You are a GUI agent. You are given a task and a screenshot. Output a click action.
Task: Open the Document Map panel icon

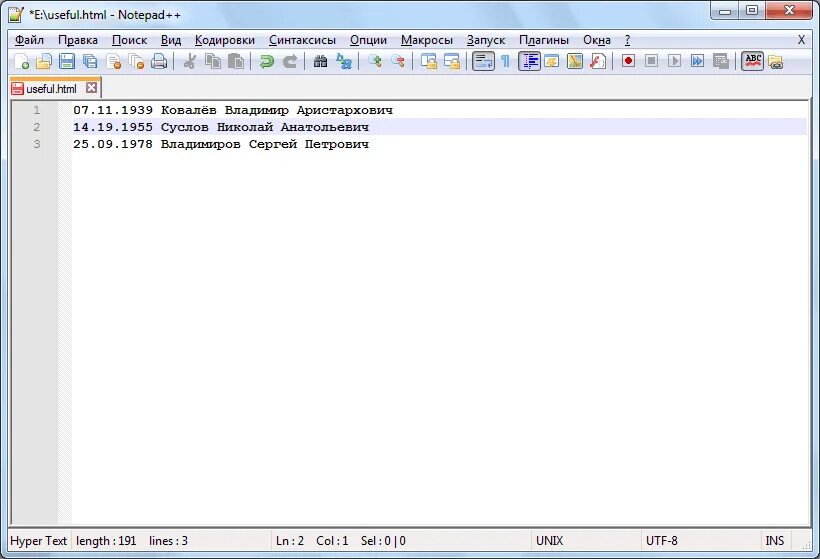click(574, 61)
